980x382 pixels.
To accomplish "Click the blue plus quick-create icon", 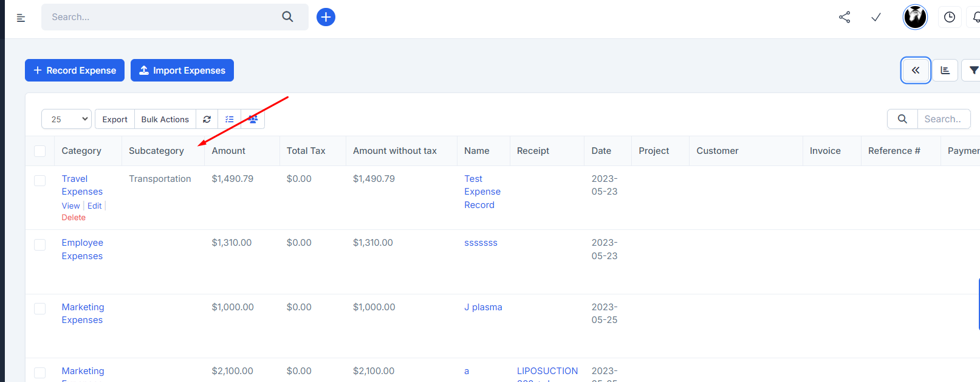I will 326,17.
